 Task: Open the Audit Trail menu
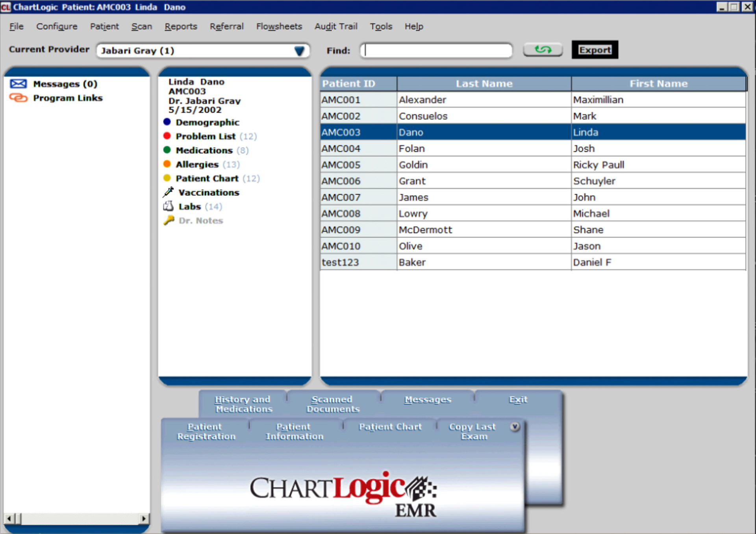coord(335,26)
